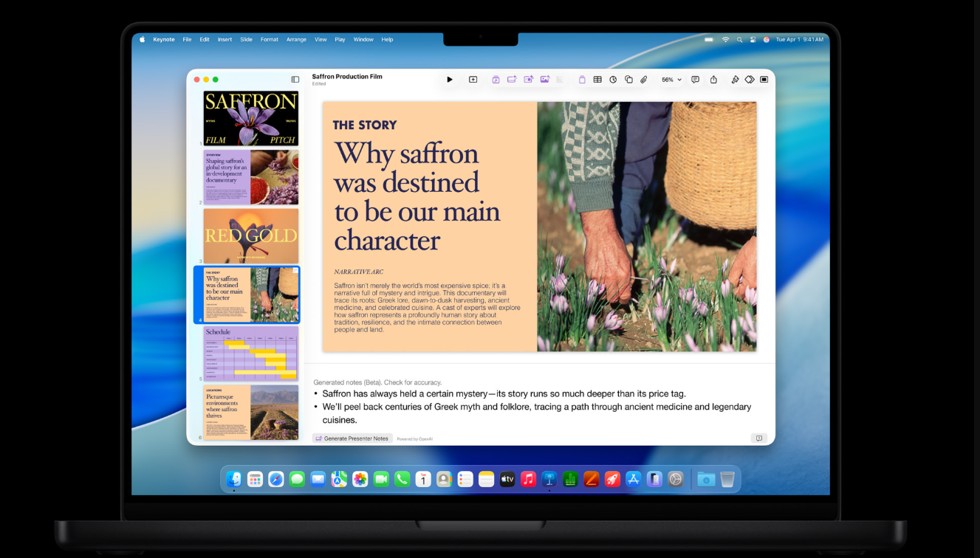
Task: Open the Arrange menu
Action: pos(296,39)
